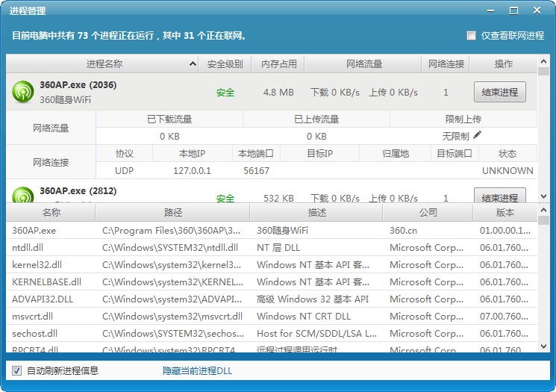Enable 仅查看联网进程 checkbox

click(x=471, y=36)
